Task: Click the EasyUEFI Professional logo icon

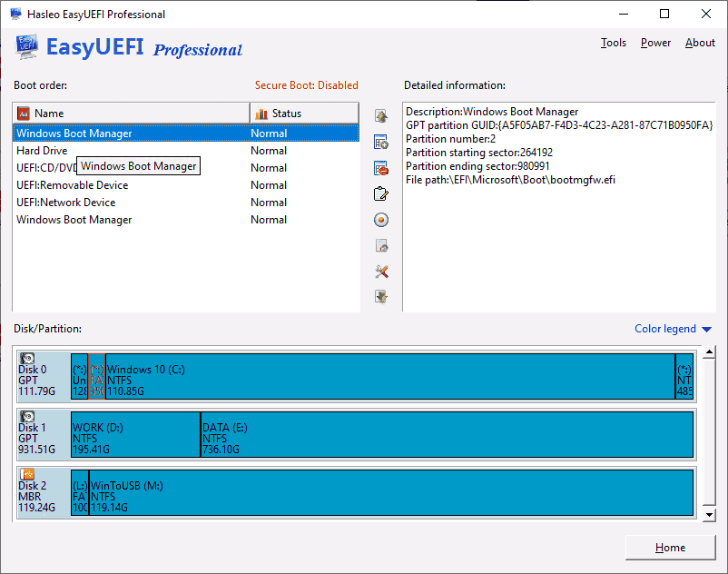Action: (26, 45)
